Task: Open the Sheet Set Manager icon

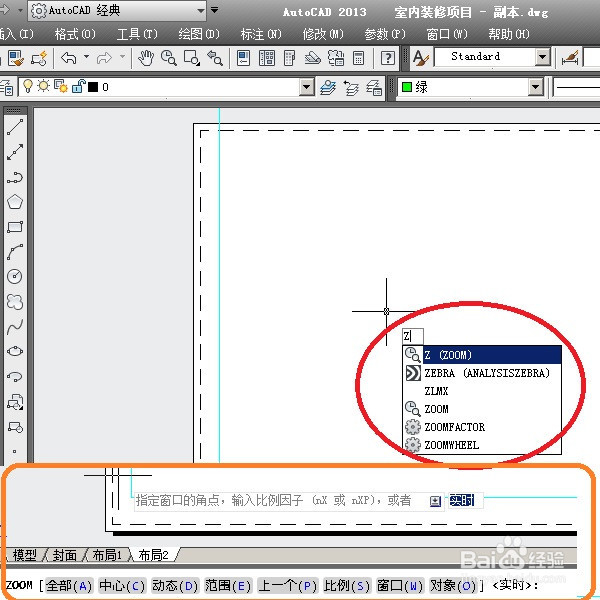Action: [x=313, y=58]
